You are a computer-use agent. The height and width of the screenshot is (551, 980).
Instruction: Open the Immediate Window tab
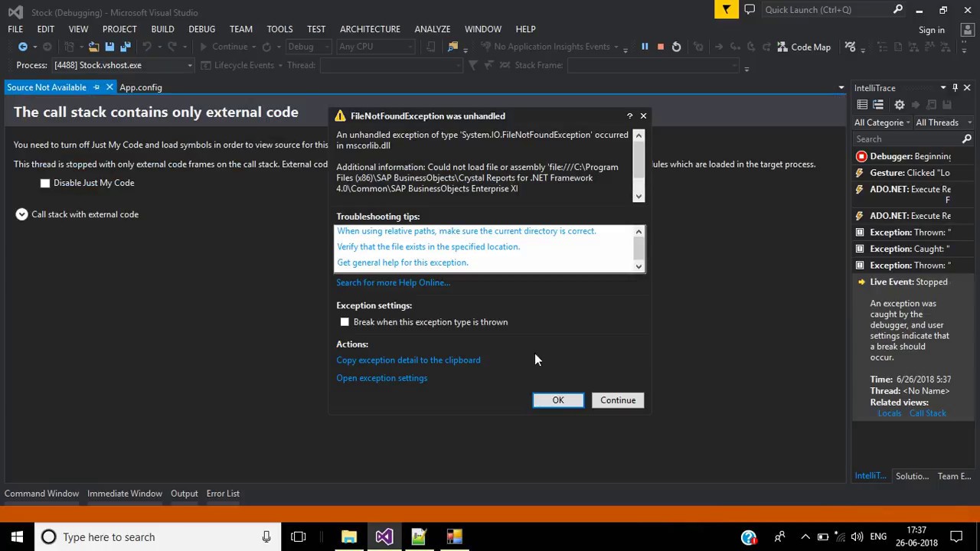125,494
